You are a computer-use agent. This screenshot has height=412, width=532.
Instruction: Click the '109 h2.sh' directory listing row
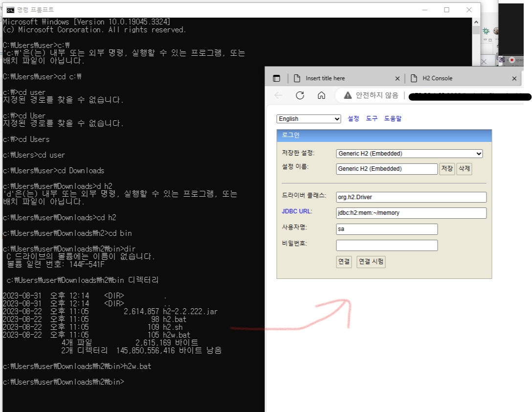pyautogui.click(x=92, y=327)
